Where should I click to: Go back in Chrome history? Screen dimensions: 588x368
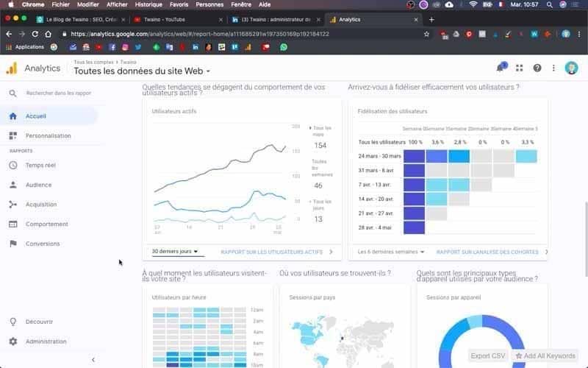tap(9, 34)
